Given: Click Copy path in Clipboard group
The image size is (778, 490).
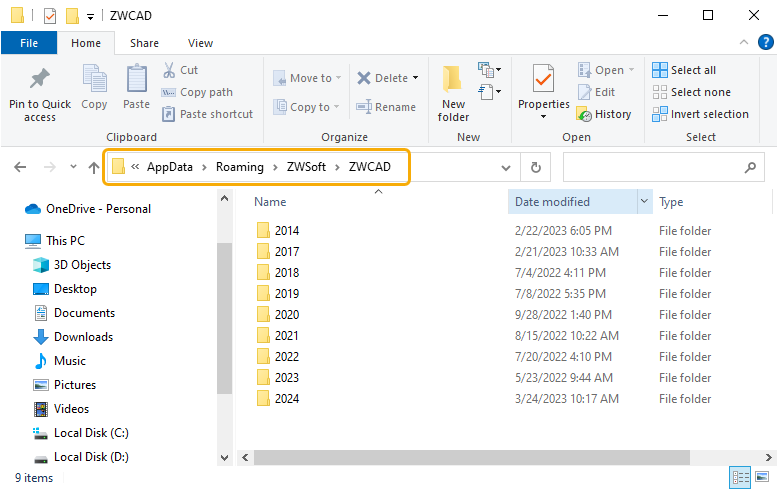Looking at the screenshot, I should point(197,92).
